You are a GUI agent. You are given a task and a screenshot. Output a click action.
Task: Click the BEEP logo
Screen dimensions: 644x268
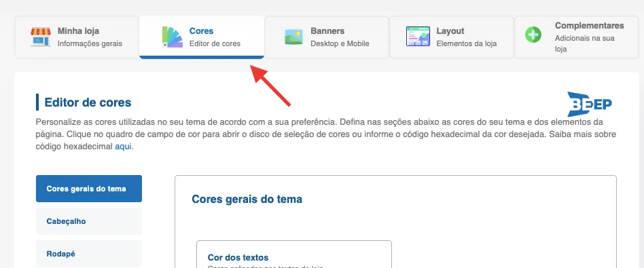point(590,104)
